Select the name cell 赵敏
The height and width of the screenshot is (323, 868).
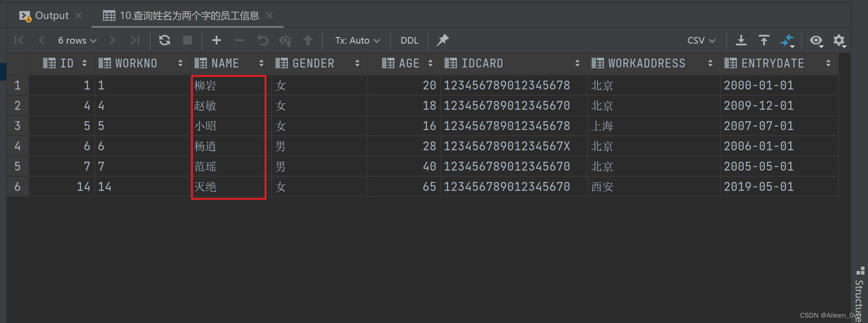coord(231,106)
